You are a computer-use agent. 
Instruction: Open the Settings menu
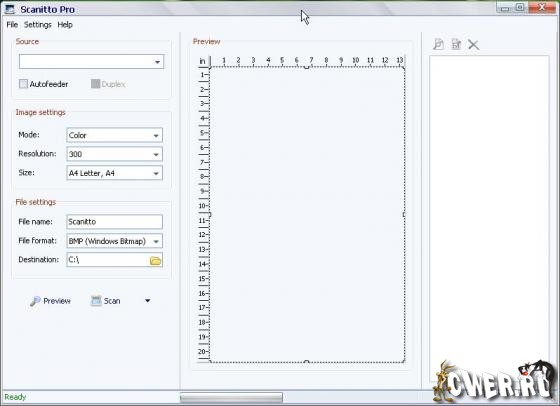click(x=38, y=25)
